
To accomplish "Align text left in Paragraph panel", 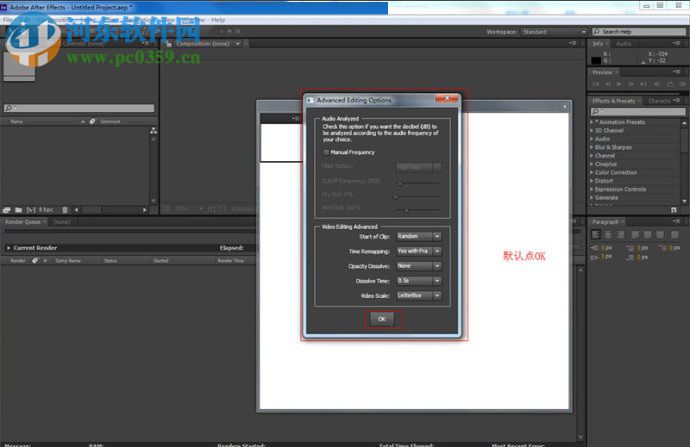I will pos(595,234).
